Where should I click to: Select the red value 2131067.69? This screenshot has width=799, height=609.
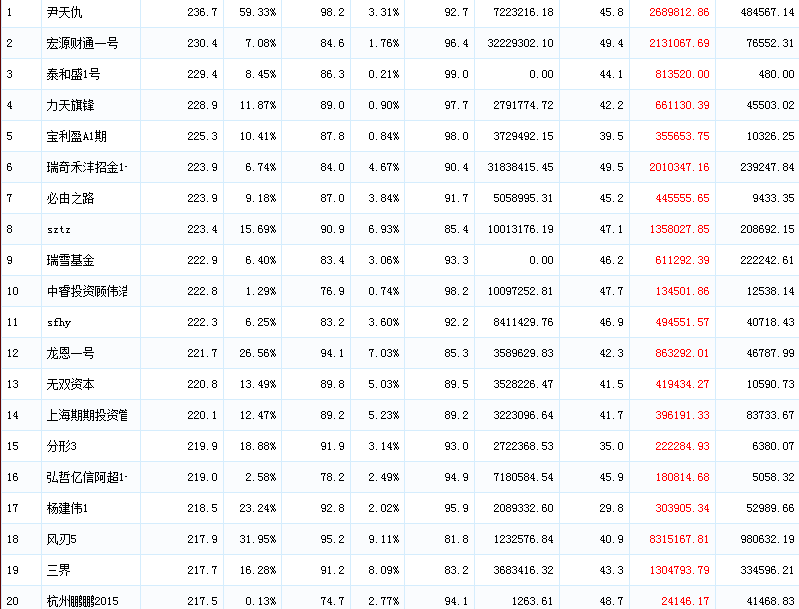[679, 43]
